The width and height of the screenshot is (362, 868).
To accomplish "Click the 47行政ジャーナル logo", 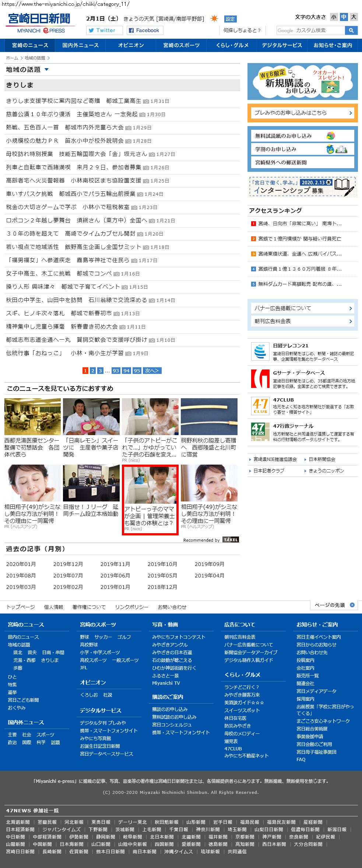I will pos(260,431).
